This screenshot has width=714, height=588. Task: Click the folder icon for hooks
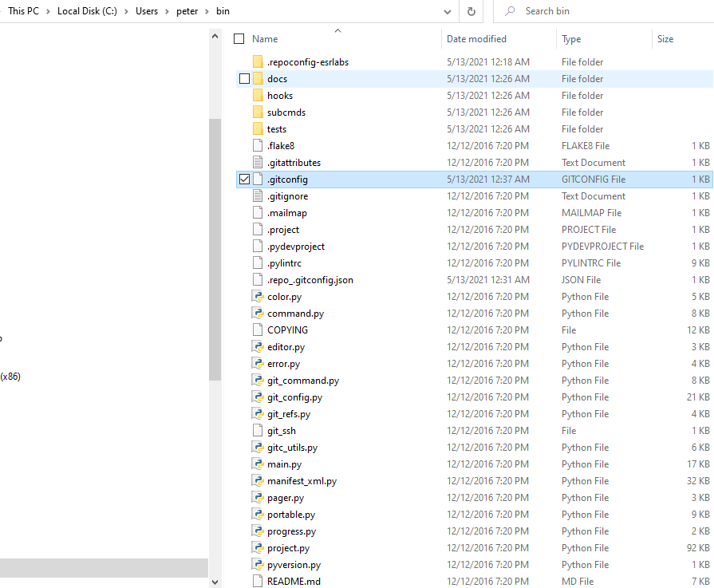click(x=258, y=96)
